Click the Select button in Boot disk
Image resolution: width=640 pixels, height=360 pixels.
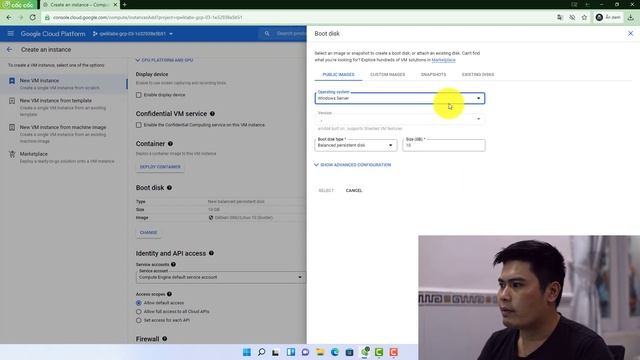[x=326, y=191]
